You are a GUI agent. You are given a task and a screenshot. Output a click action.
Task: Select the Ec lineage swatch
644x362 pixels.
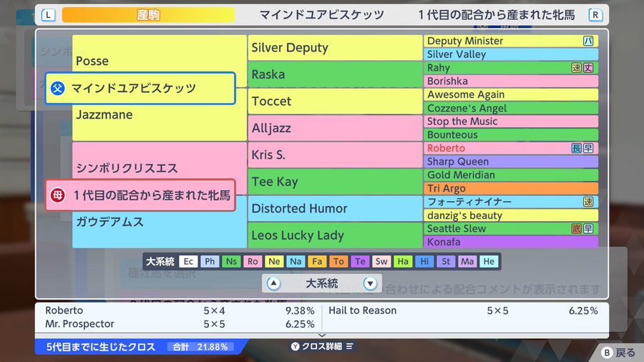188,261
